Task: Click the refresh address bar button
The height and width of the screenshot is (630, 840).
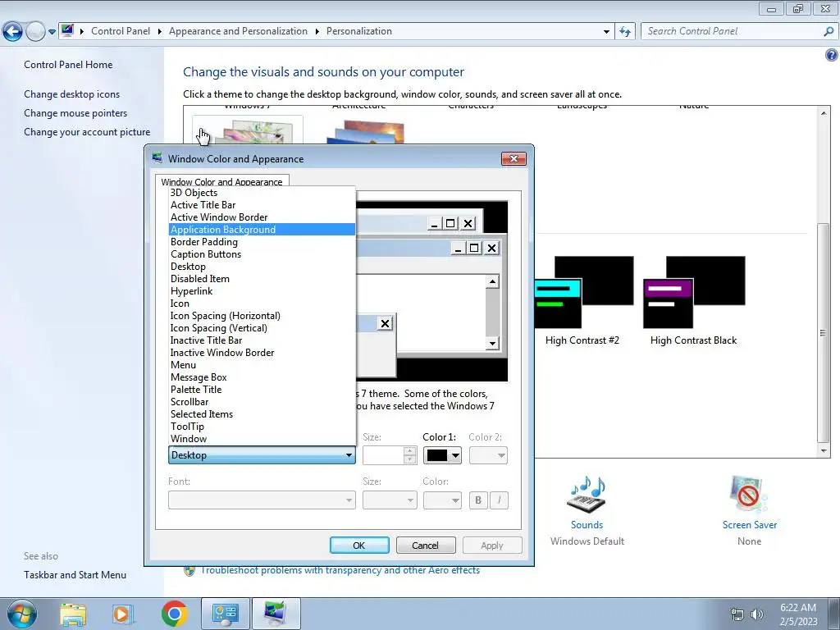Action: [624, 32]
